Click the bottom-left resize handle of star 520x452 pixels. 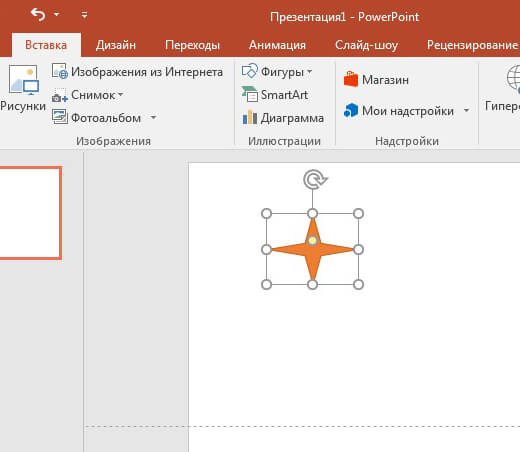pos(266,285)
